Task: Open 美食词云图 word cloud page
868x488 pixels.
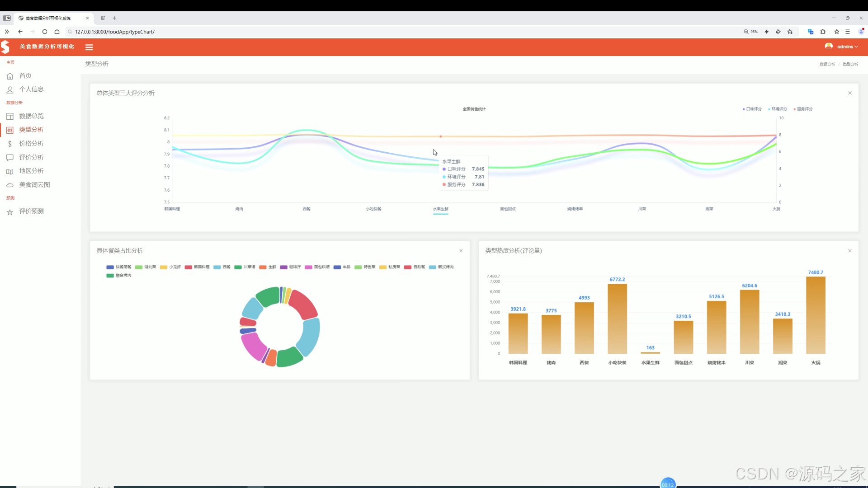Action: coord(34,185)
